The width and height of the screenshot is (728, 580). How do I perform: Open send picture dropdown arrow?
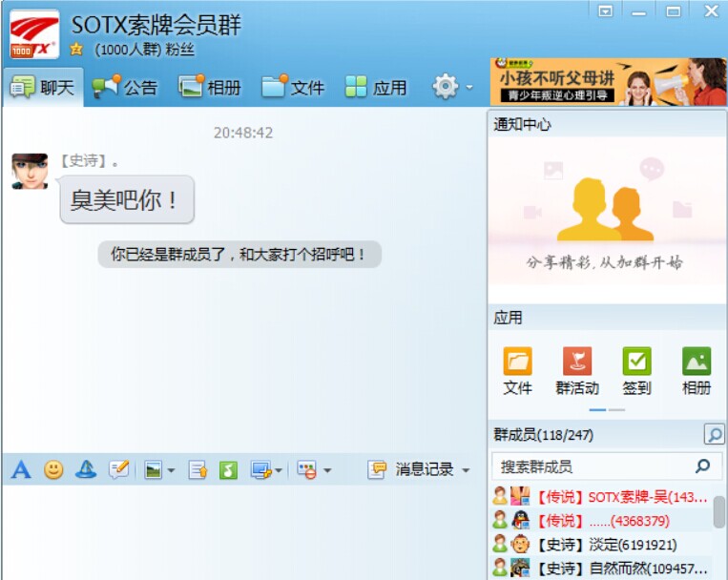click(171, 470)
